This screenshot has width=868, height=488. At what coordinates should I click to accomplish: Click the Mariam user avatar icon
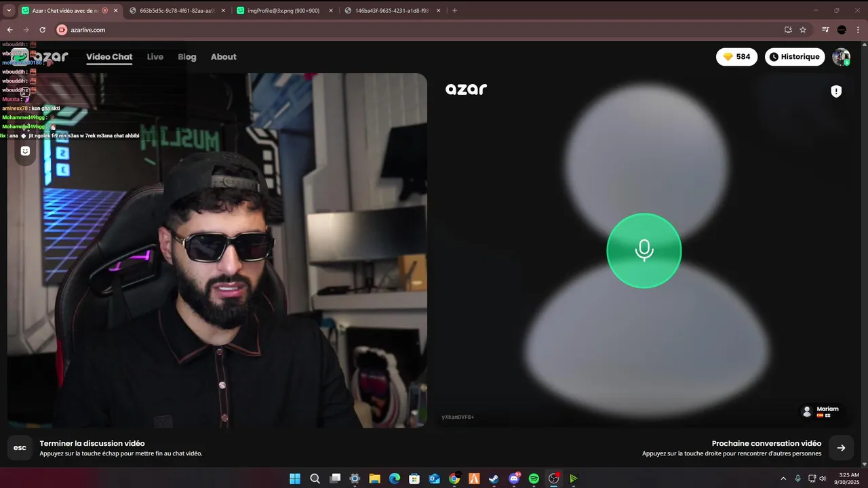(x=807, y=411)
